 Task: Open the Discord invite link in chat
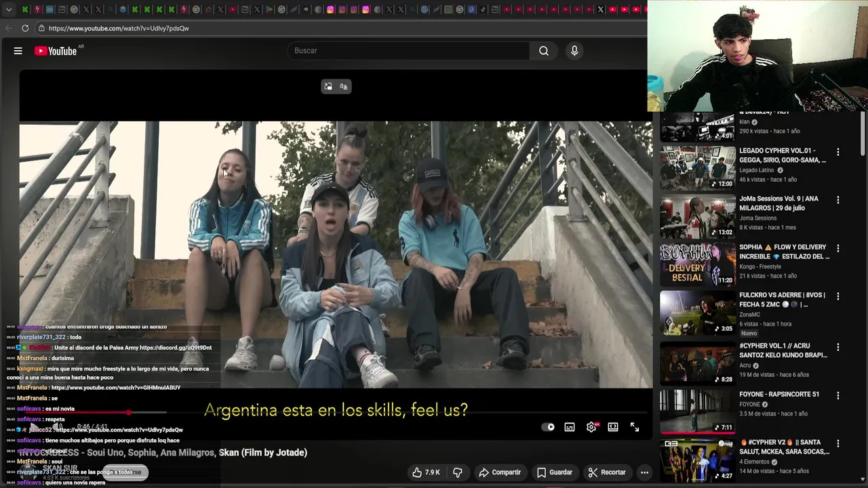[176, 348]
